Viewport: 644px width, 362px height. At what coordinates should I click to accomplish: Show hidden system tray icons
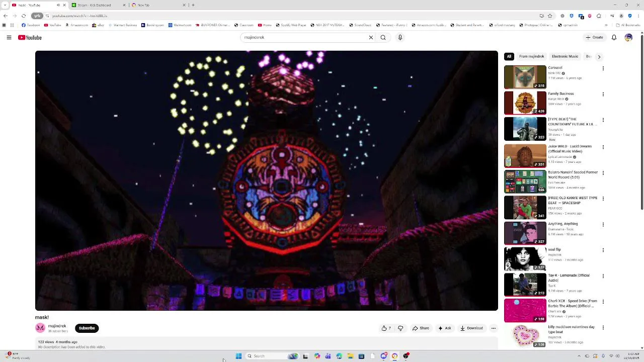tap(579, 356)
